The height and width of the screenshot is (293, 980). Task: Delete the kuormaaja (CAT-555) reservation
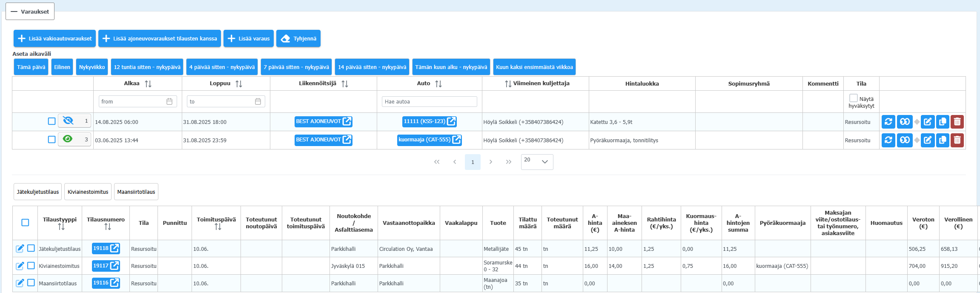957,140
